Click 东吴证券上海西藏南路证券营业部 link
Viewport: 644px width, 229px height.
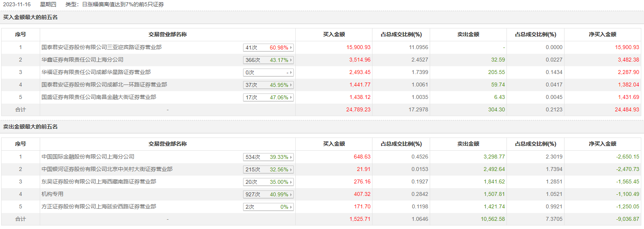pyautogui.click(x=99, y=181)
